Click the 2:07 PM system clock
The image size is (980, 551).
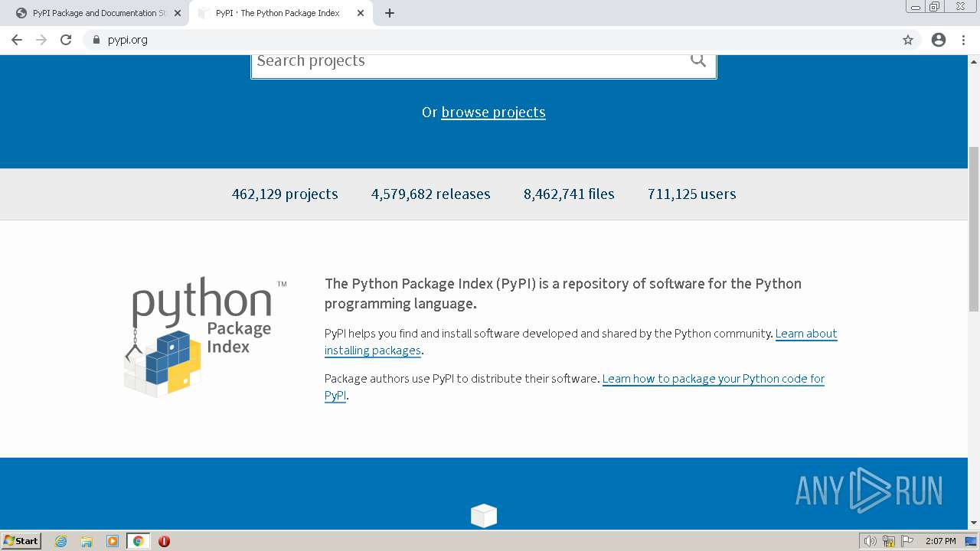pyautogui.click(x=940, y=541)
